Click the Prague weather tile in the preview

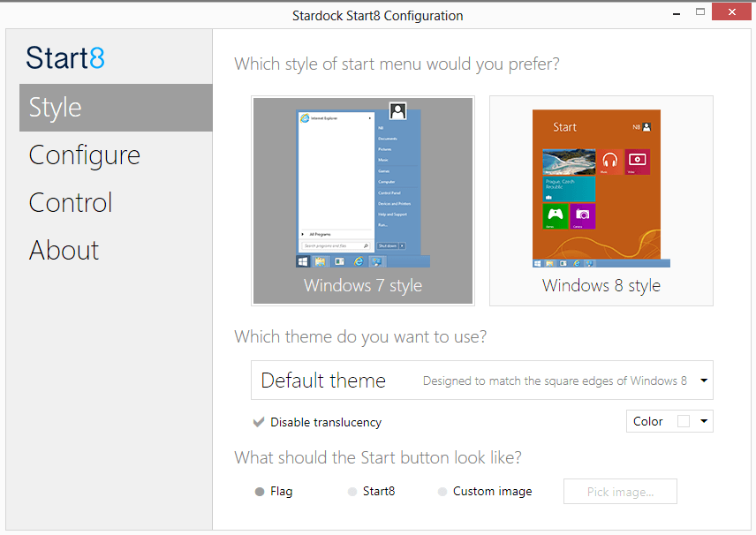pyautogui.click(x=568, y=188)
